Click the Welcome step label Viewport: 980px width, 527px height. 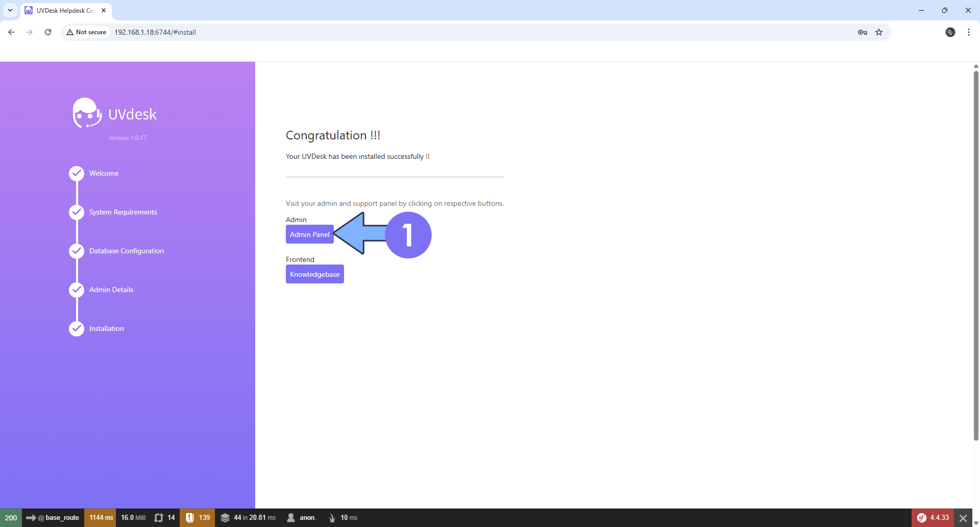(x=104, y=174)
